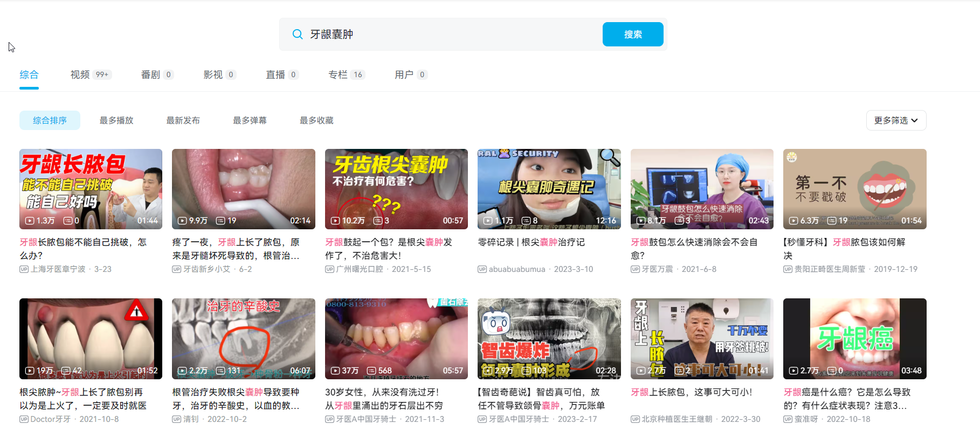
Task: Open uploader link 广州曙光口腔
Action: click(360, 269)
